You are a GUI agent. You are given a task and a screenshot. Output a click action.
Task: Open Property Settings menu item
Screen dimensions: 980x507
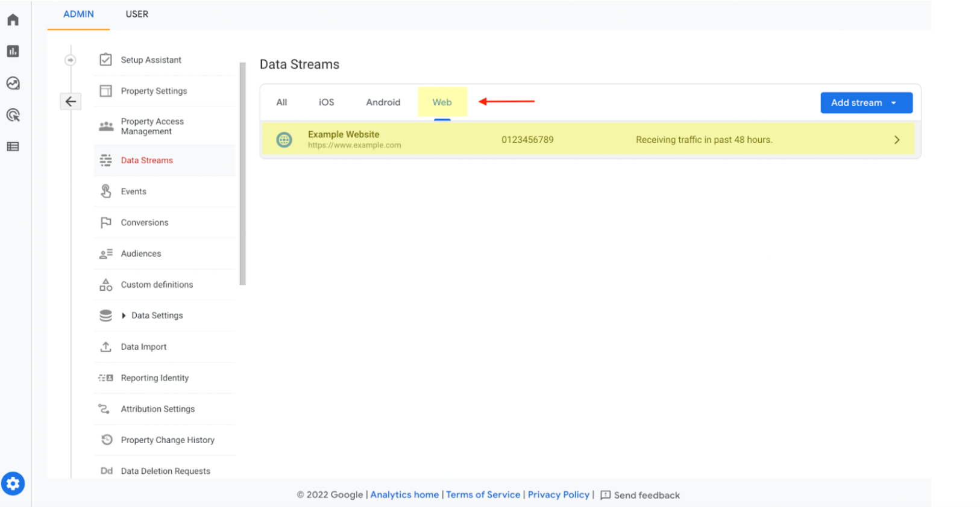coord(165,91)
